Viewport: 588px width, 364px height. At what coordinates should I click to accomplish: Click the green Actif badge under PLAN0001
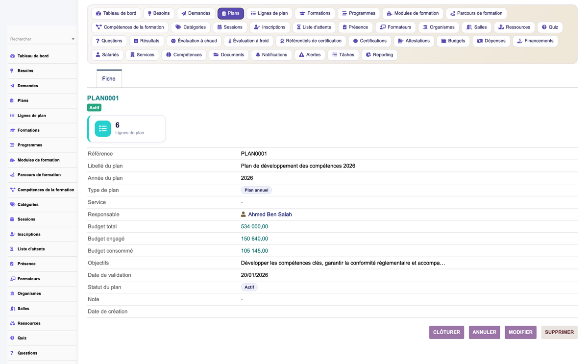(94, 107)
